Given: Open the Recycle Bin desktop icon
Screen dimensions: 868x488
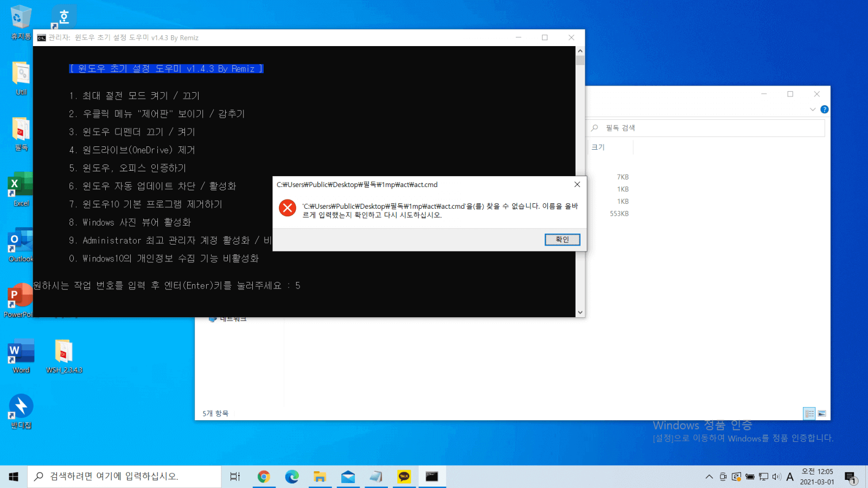Looking at the screenshot, I should click(21, 22).
